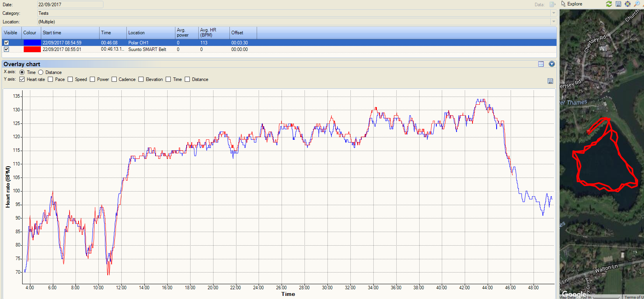Viewport: 644px width, 299px height.
Task: Save the chart image using the floppy icon
Action: tap(550, 81)
